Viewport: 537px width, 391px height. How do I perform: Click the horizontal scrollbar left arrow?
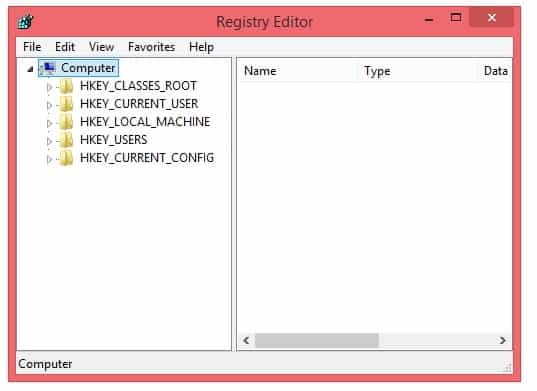coord(246,341)
